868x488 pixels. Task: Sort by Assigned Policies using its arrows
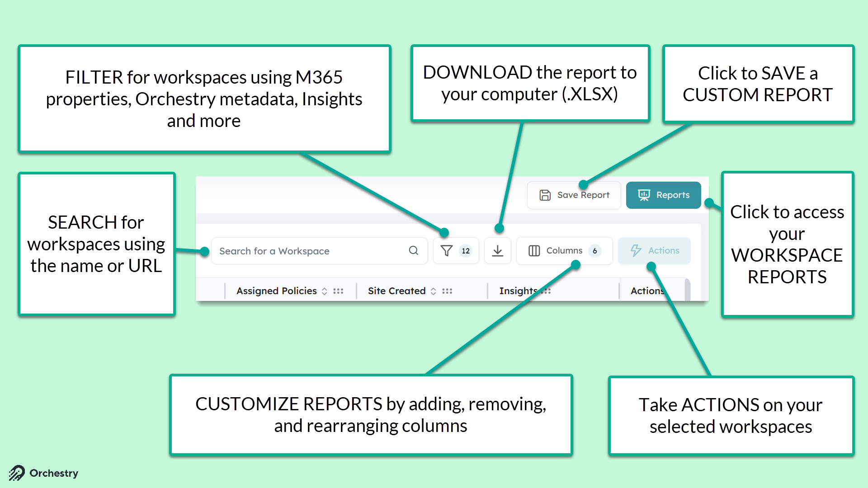[x=325, y=291]
